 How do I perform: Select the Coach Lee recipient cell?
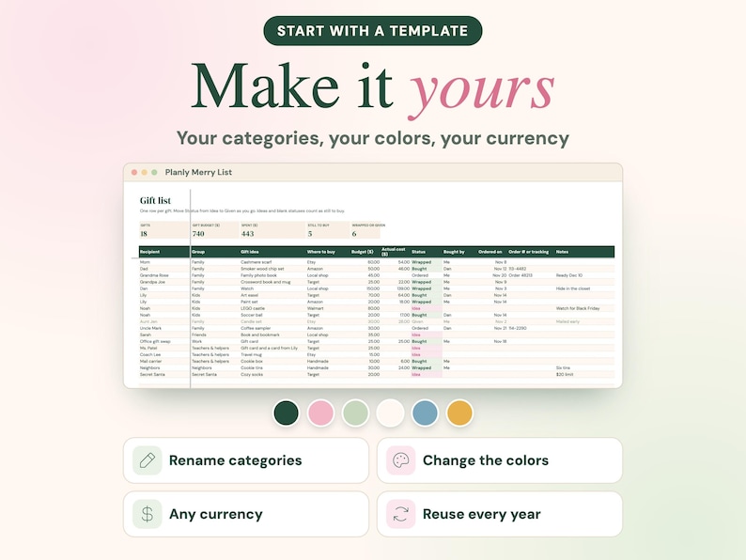pos(150,354)
